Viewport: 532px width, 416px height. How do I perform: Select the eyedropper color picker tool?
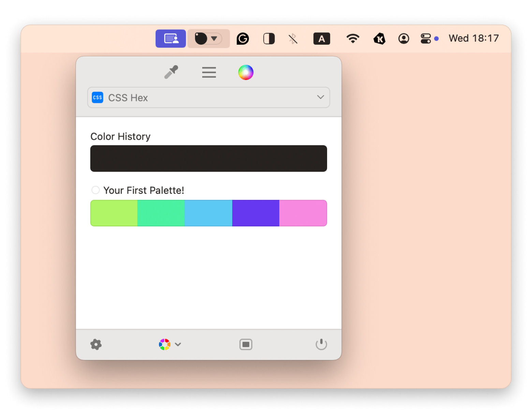(x=171, y=72)
